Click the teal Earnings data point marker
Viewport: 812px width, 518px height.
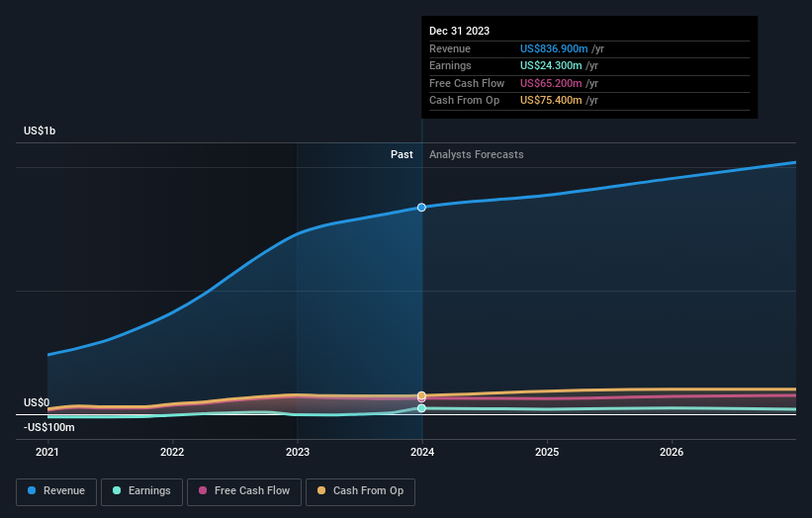pyautogui.click(x=421, y=408)
